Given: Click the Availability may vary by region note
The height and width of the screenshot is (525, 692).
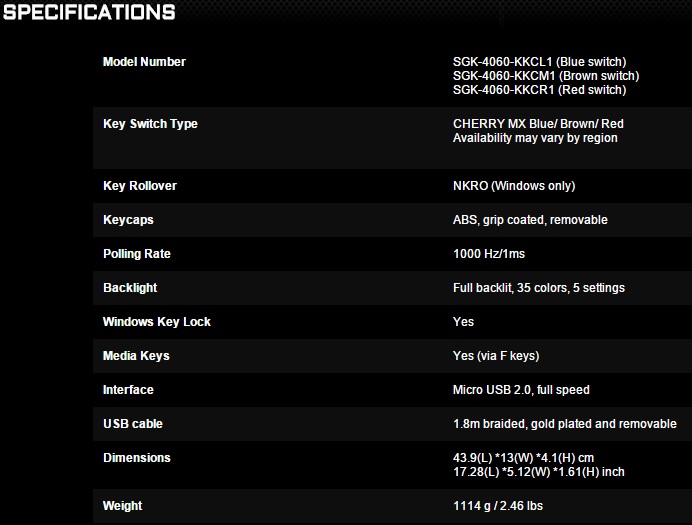Looking at the screenshot, I should (535, 138).
